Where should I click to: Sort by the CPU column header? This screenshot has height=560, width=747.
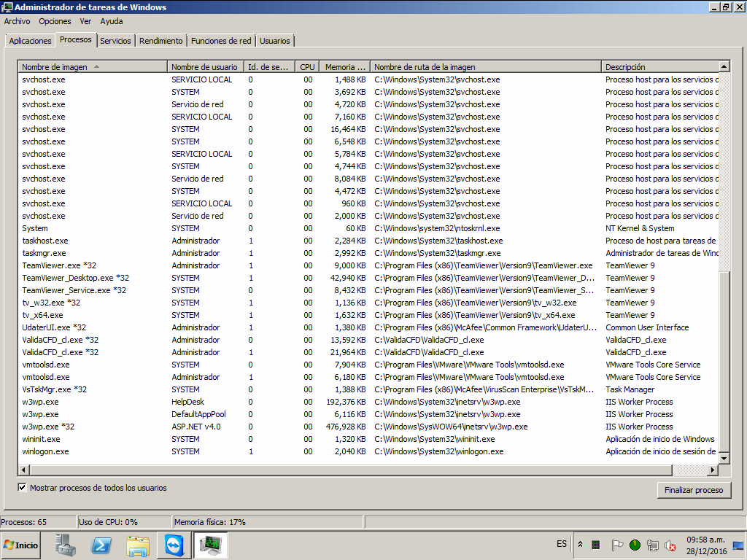pyautogui.click(x=307, y=67)
